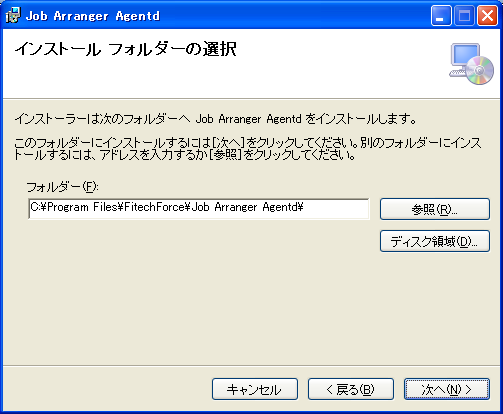
Task: Minimize the Job Arranger Agentd window
Action: tap(441, 16)
